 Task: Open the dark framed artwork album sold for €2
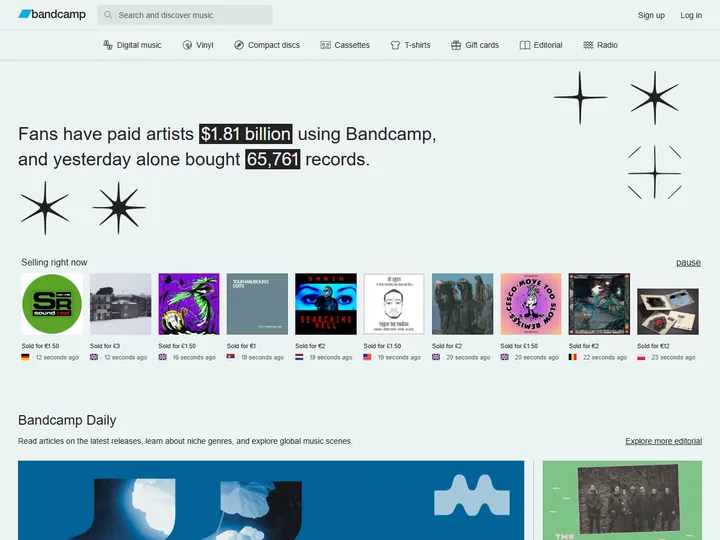tap(599, 304)
